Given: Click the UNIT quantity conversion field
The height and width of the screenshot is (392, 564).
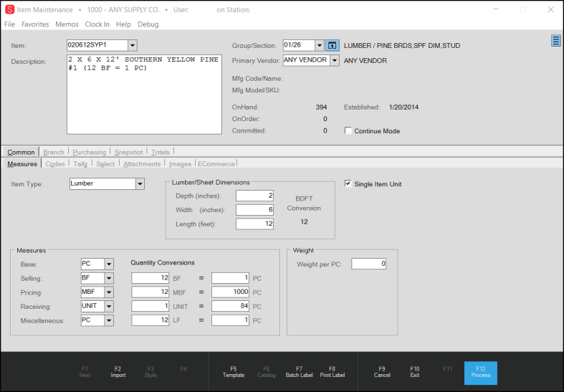Looking at the screenshot, I should 150,306.
